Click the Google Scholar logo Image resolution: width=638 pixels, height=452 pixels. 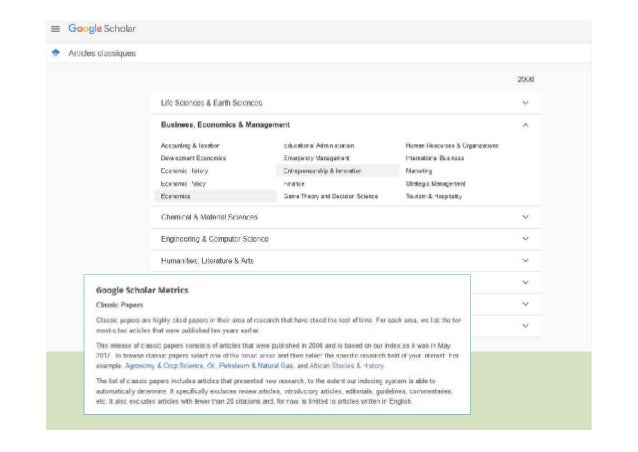point(102,29)
